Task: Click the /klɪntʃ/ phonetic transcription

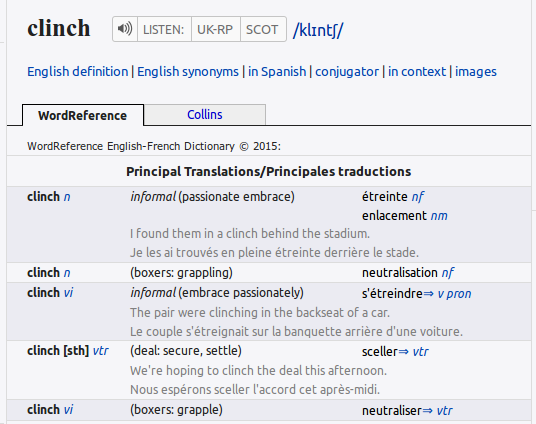Action: click(318, 30)
